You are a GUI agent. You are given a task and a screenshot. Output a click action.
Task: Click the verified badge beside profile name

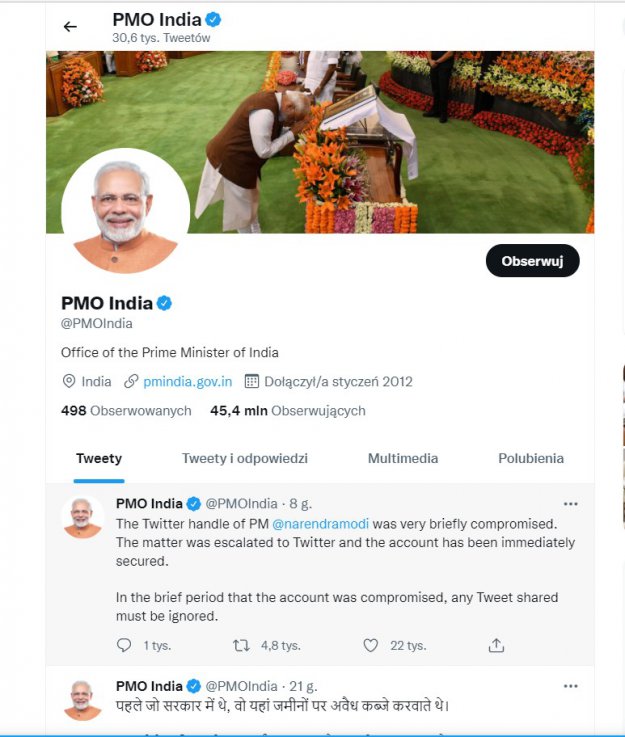[165, 303]
